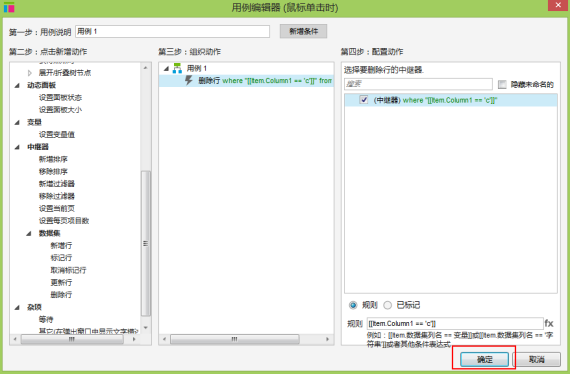Enable the 隐藏未命名的 checkbox
Viewport: 570px width, 374px height.
tap(502, 85)
